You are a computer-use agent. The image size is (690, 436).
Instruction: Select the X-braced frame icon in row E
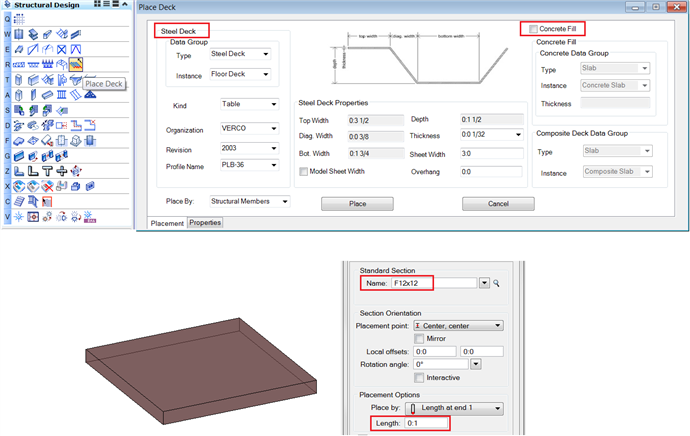(x=62, y=49)
